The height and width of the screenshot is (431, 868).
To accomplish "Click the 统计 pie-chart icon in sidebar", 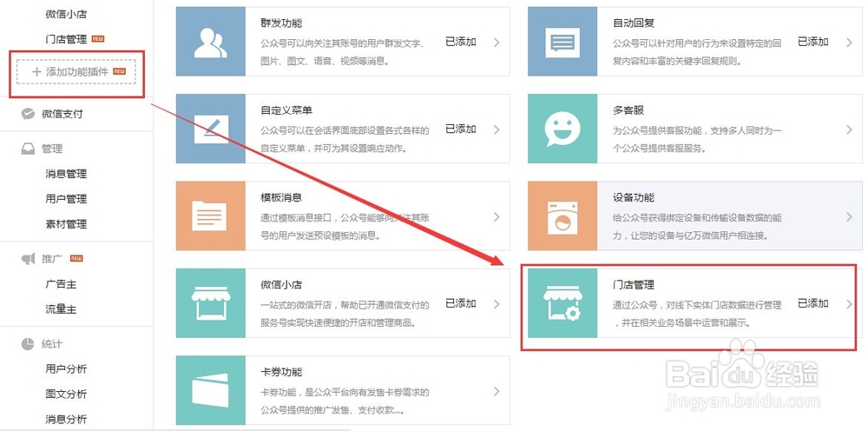I will coord(28,344).
